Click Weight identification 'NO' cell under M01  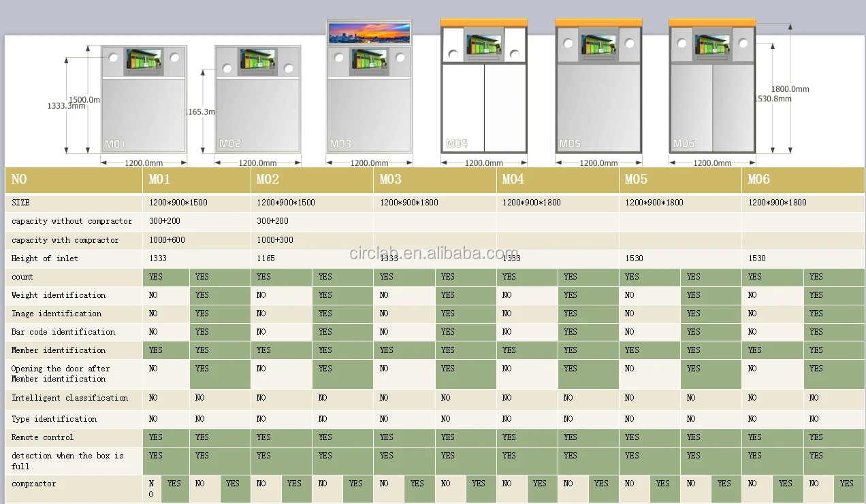click(166, 296)
